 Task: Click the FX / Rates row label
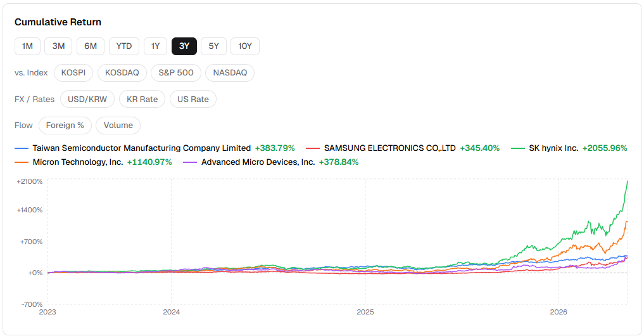click(34, 99)
